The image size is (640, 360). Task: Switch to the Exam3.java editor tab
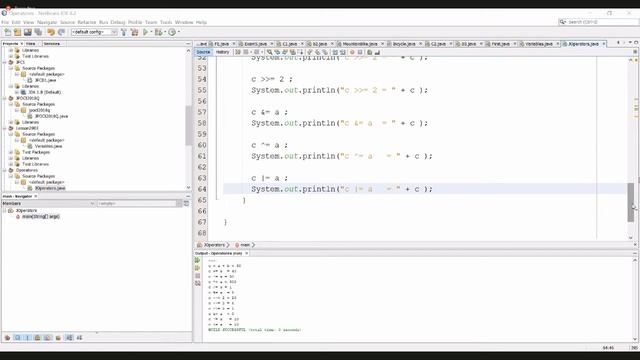coord(256,44)
